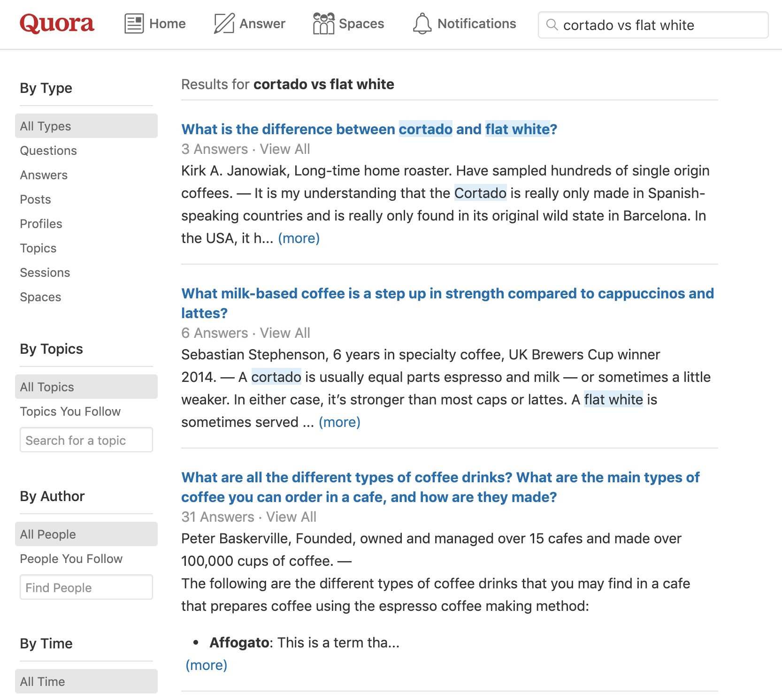This screenshot has height=700, width=782.
Task: Click View All next to 6 Answers
Action: tap(285, 333)
